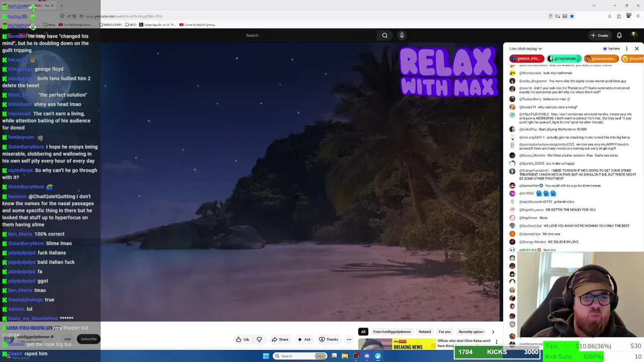The image size is (644, 362).
Task: Click the YouTube search magnifier button
Action: click(385, 35)
